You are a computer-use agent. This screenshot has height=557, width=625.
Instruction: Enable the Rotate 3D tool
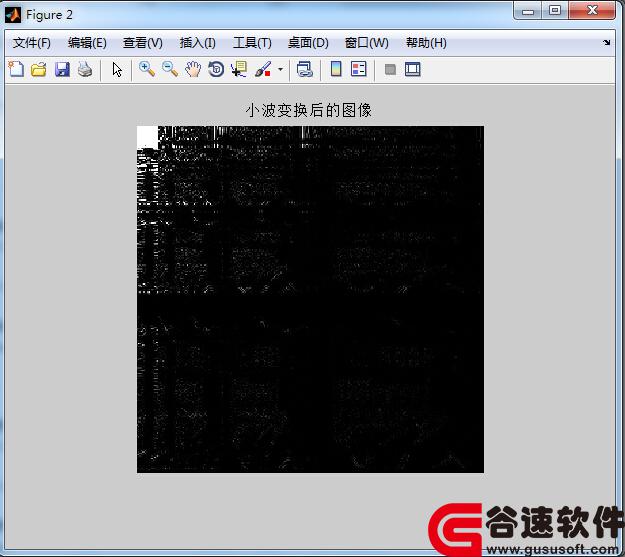click(x=216, y=69)
